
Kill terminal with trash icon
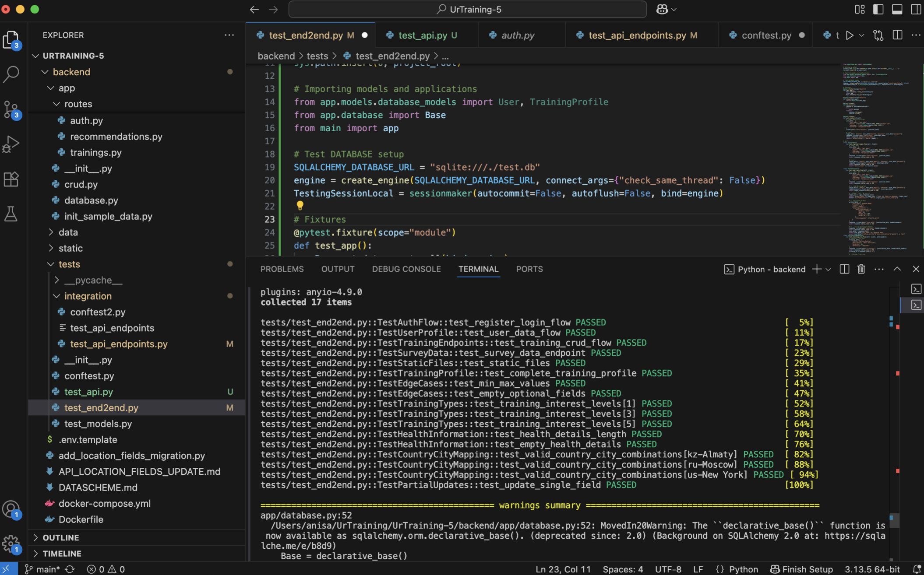pos(861,269)
